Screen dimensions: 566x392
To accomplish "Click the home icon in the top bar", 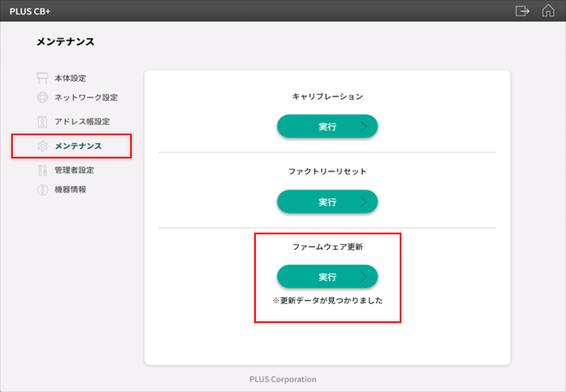I will (548, 10).
